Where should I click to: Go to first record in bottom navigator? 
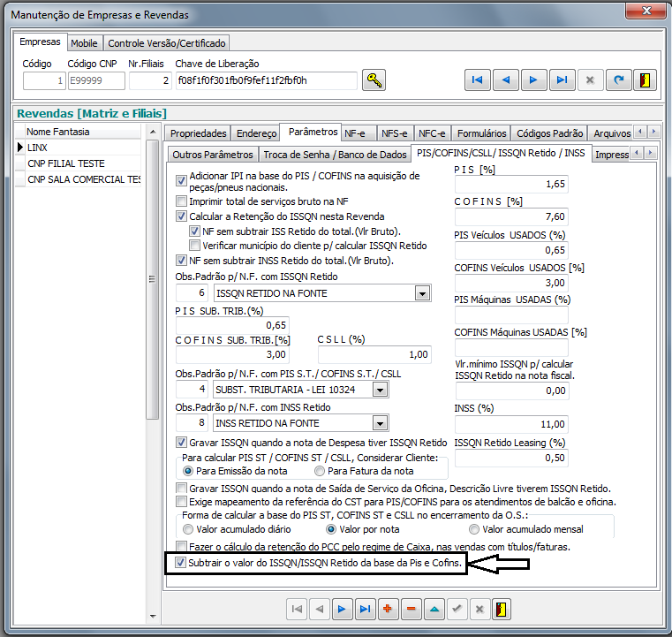(x=297, y=609)
